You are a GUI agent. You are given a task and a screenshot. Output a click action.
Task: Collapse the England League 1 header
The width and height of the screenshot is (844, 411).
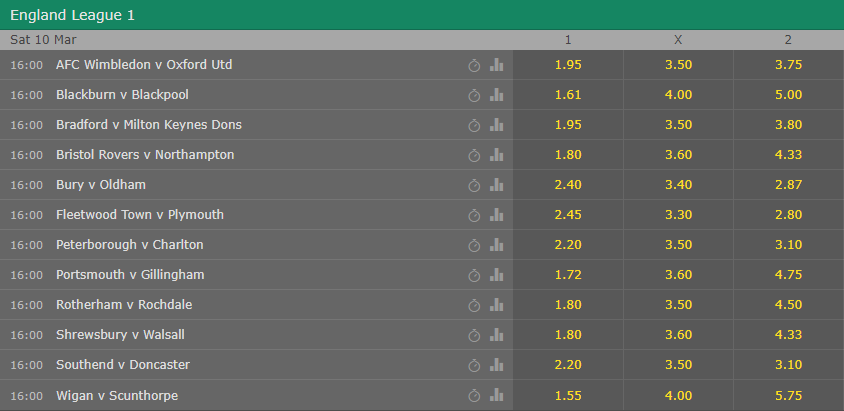click(422, 15)
